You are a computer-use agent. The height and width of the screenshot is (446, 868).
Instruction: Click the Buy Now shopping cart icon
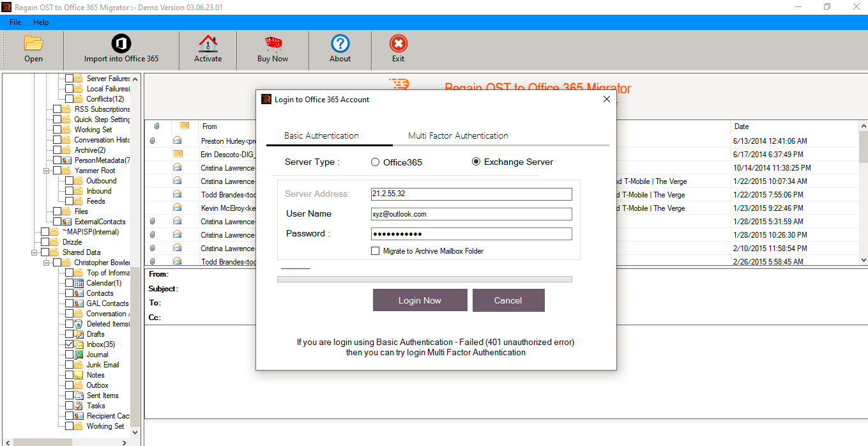click(x=273, y=43)
